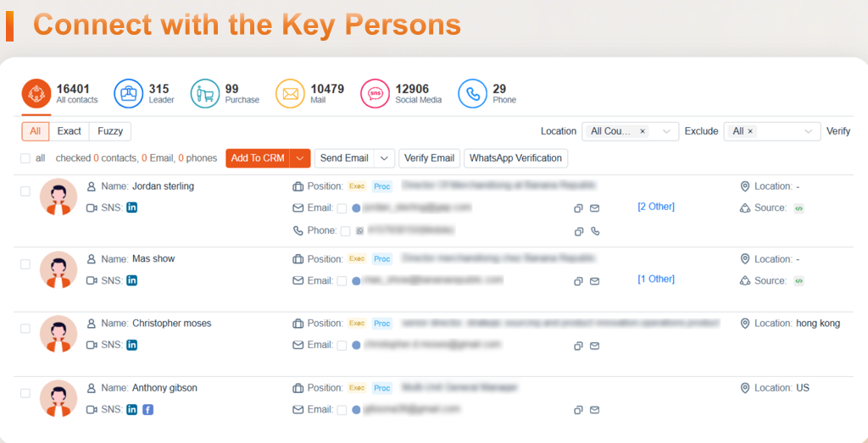
Task: Expand the Add To CRM dropdown arrow
Action: click(x=300, y=158)
